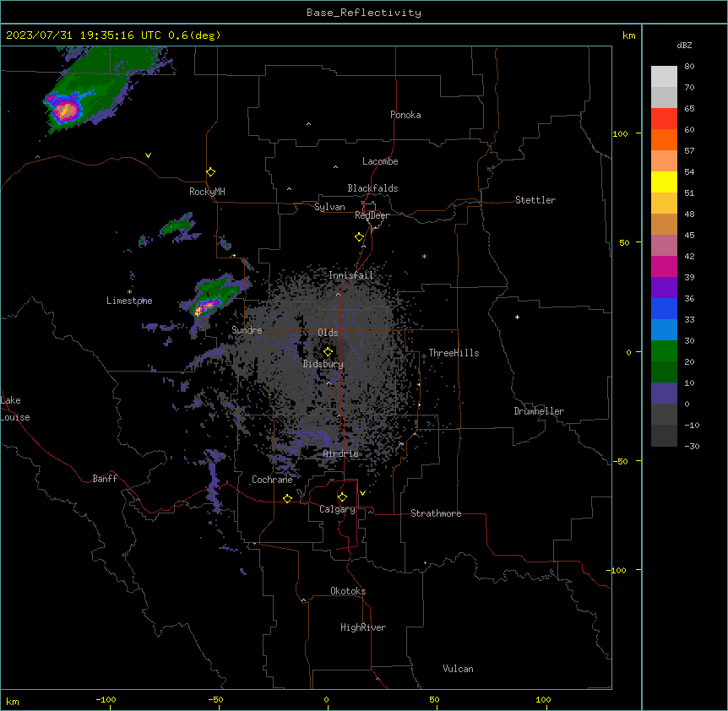Click the Airdrie city label
Image resolution: width=728 pixels, height=711 pixels.
point(340,453)
